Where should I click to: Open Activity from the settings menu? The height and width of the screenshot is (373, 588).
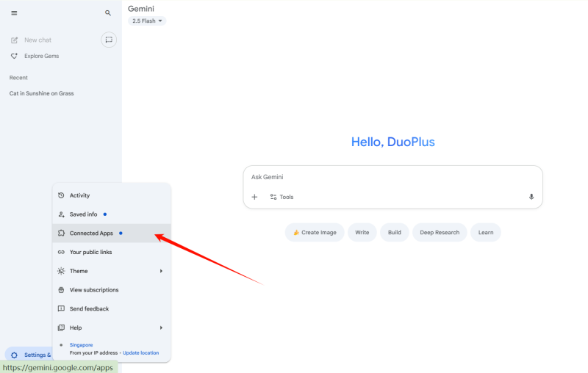pos(79,195)
